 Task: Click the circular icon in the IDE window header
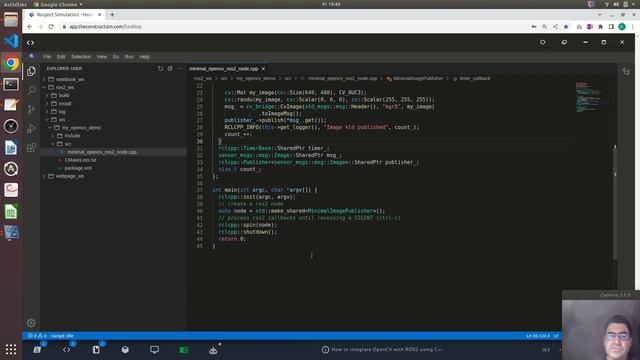coord(542,42)
